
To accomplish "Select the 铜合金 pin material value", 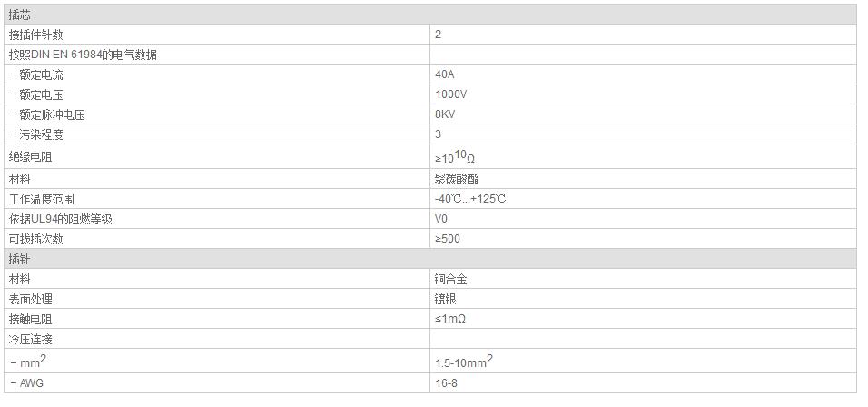I will [451, 279].
